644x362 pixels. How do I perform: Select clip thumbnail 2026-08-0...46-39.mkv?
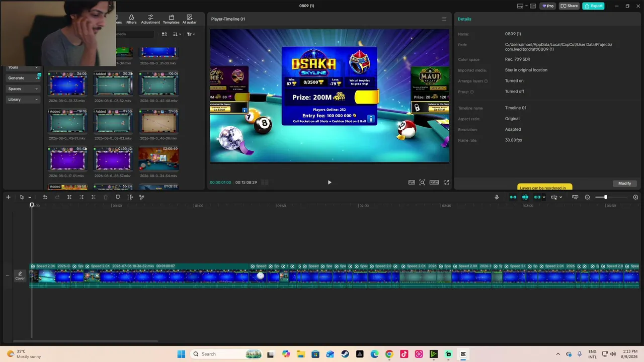(x=158, y=121)
